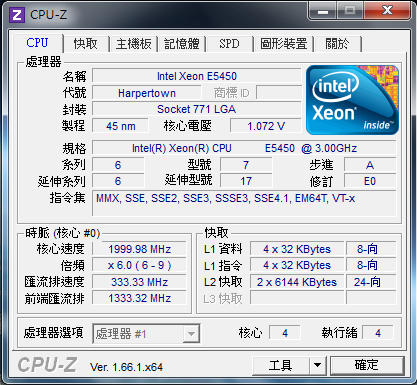
Task: Click the specification Intel(R) Xeon(R) CPU E5450 field
Action: [x=244, y=148]
